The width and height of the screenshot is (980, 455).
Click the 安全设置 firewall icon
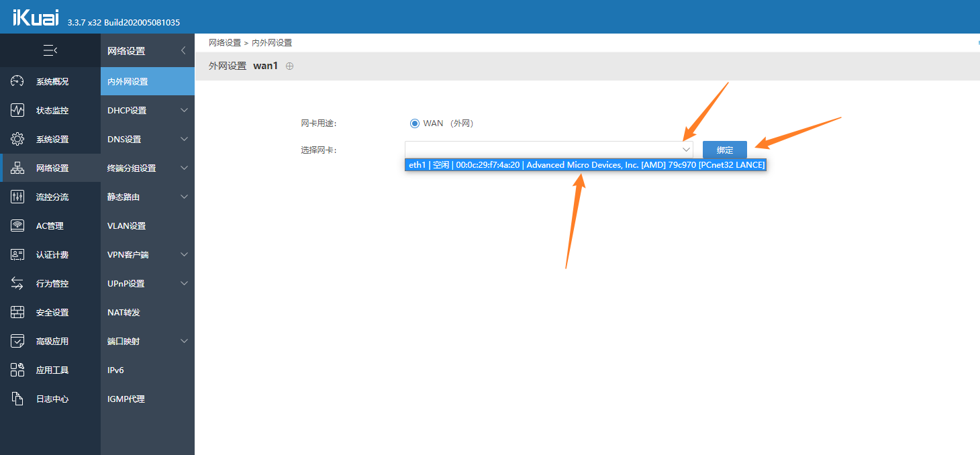(17, 312)
